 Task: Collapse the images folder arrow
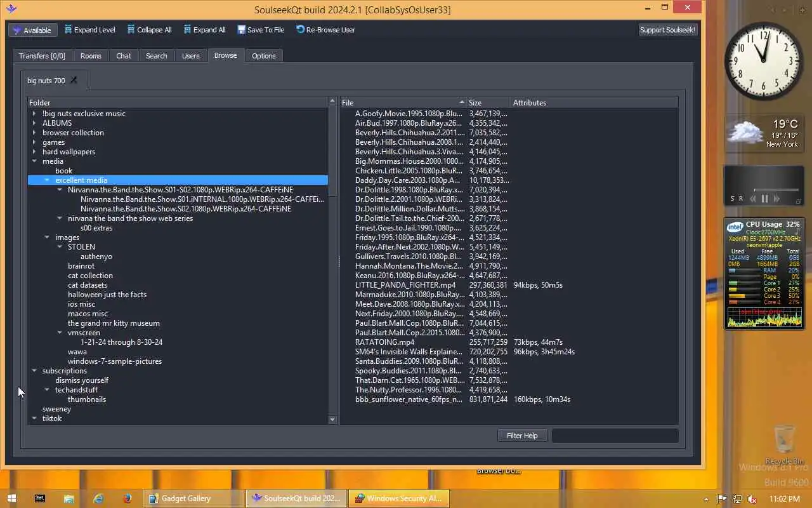47,237
